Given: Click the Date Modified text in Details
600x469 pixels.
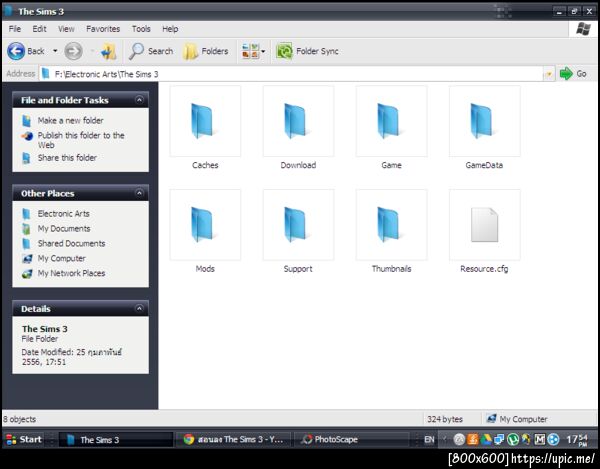Looking at the screenshot, I should tap(72, 357).
